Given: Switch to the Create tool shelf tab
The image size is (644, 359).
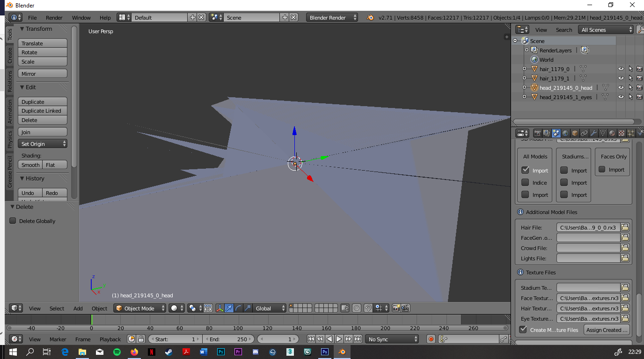Looking at the screenshot, I should click(10, 56).
